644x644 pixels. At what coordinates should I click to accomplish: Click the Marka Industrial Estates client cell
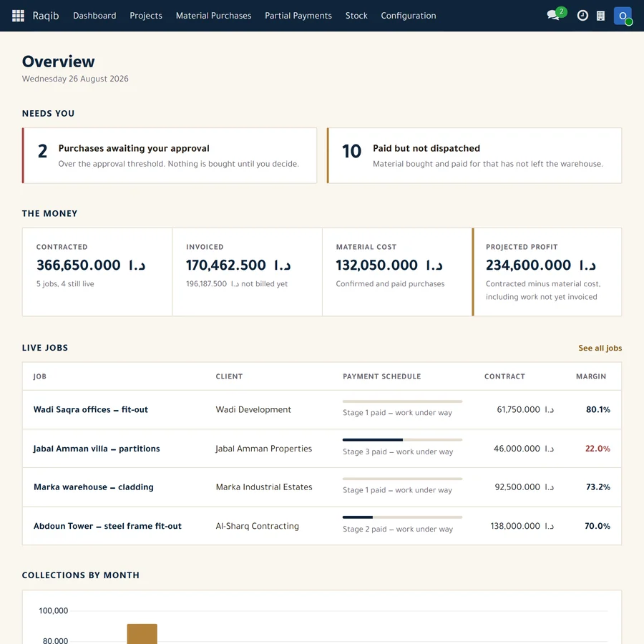point(264,487)
